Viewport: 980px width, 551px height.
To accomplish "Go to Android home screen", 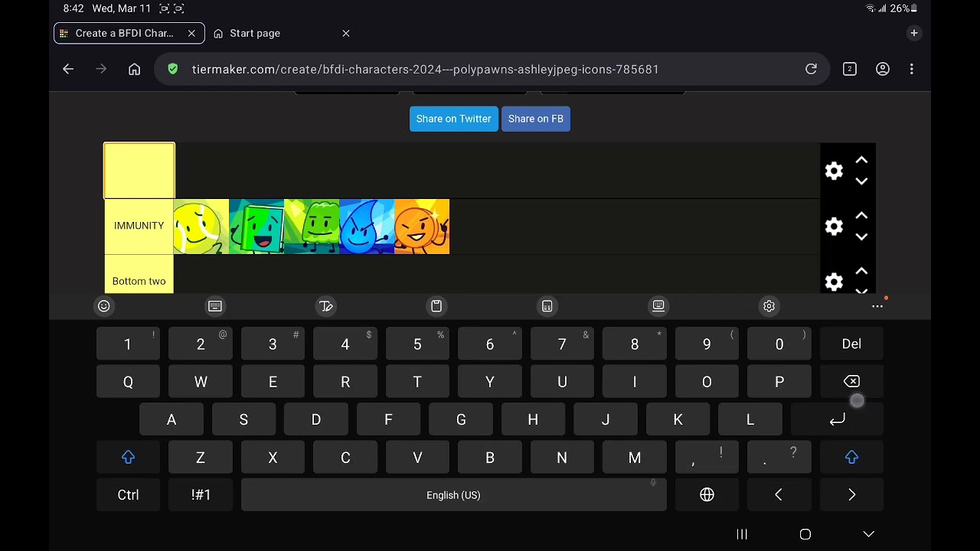I will pos(805,534).
